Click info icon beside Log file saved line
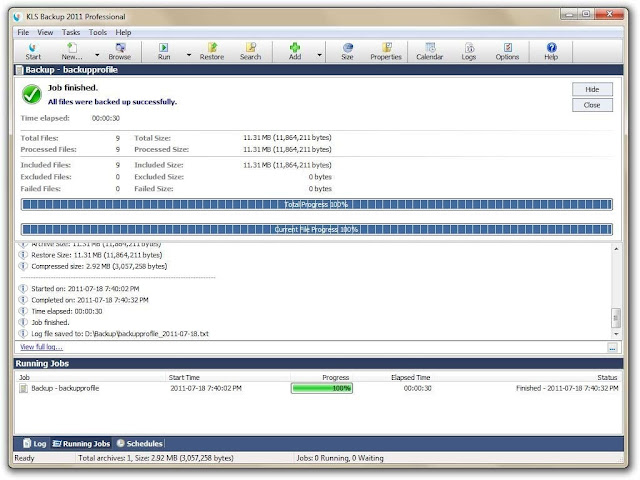 click(23, 333)
